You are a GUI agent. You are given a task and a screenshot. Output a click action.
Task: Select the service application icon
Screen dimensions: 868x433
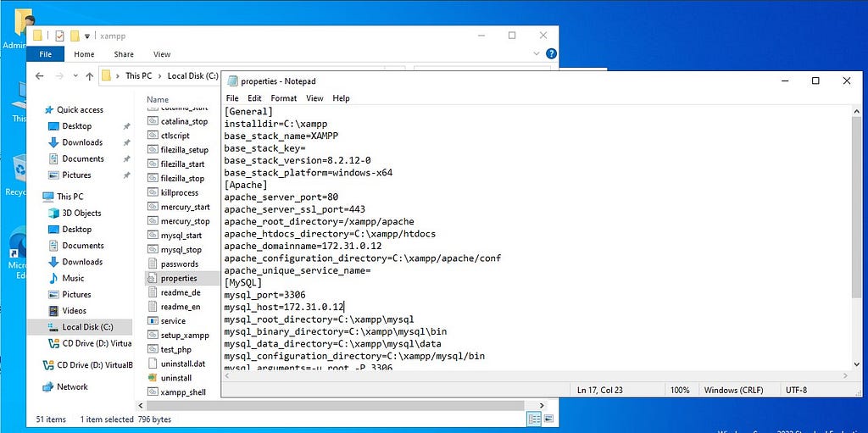[x=153, y=321]
